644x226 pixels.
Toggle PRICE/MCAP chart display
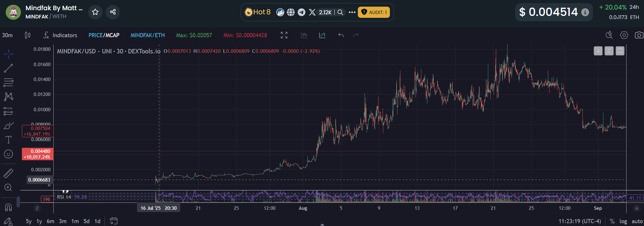[104, 35]
